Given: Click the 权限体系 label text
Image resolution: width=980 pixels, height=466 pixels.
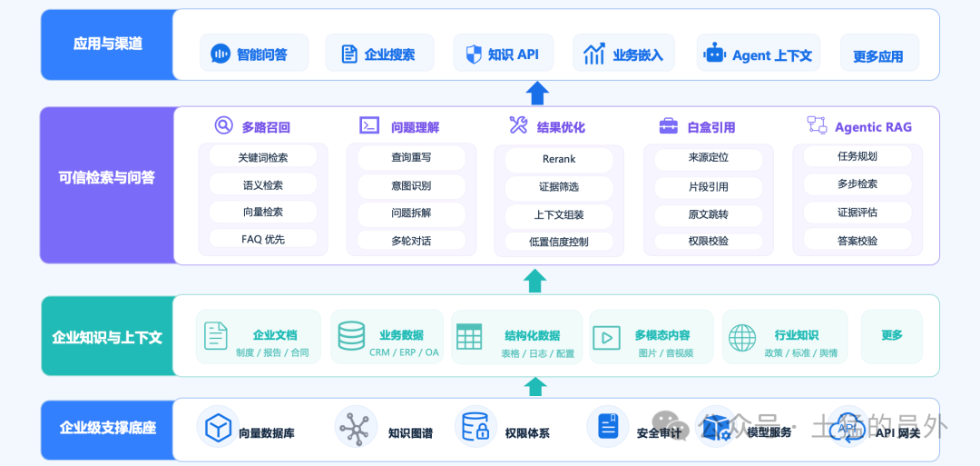Looking at the screenshot, I should coord(527,433).
